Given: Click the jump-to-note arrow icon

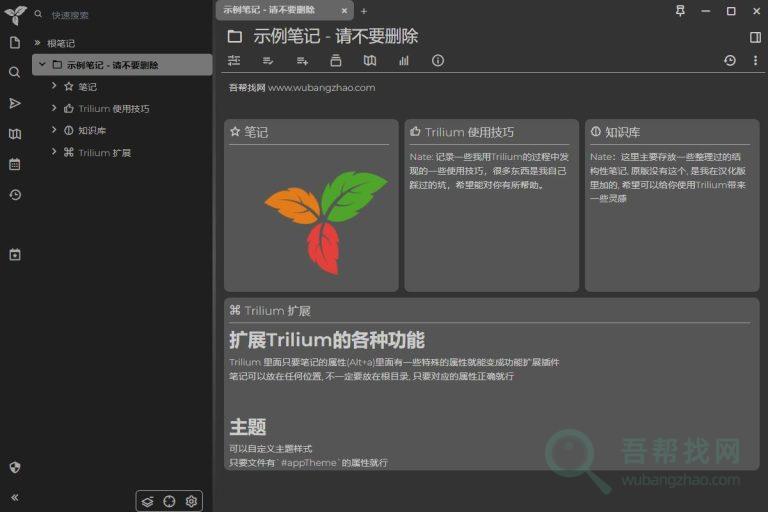Looking at the screenshot, I should pyautogui.click(x=15, y=103).
